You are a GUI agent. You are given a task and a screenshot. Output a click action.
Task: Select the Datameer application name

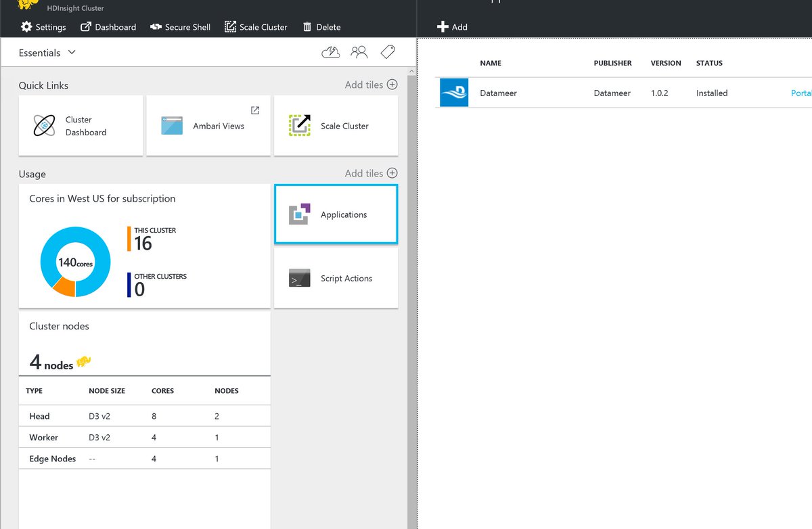tap(498, 93)
